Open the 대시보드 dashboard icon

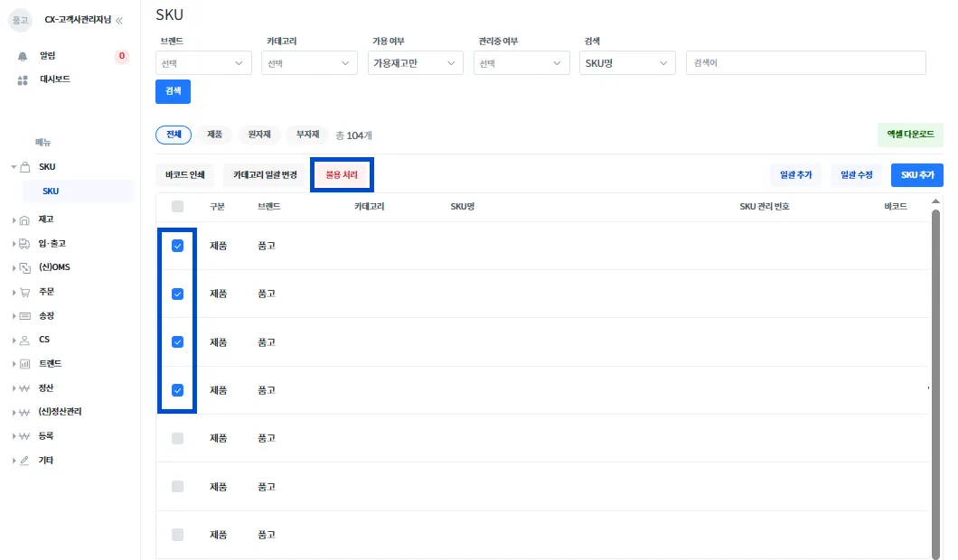click(23, 80)
